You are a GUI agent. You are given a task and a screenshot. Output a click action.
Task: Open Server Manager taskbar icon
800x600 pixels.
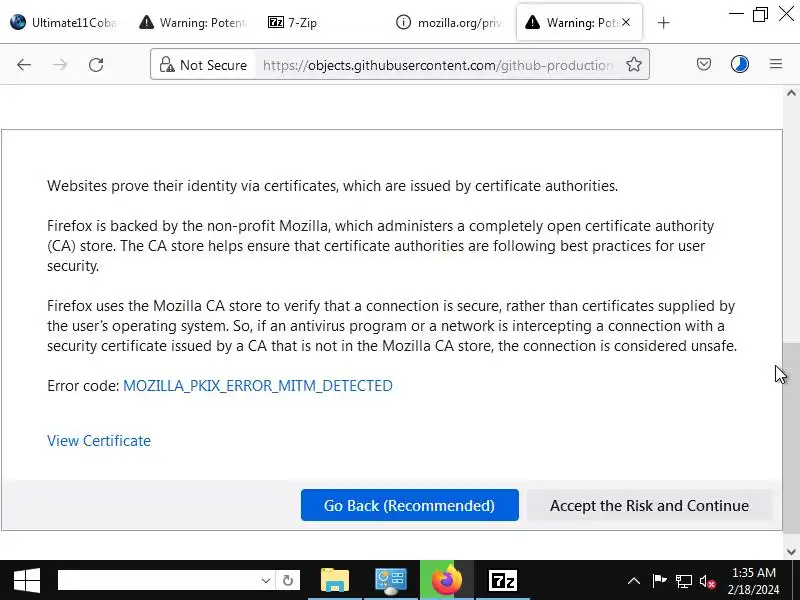(391, 580)
